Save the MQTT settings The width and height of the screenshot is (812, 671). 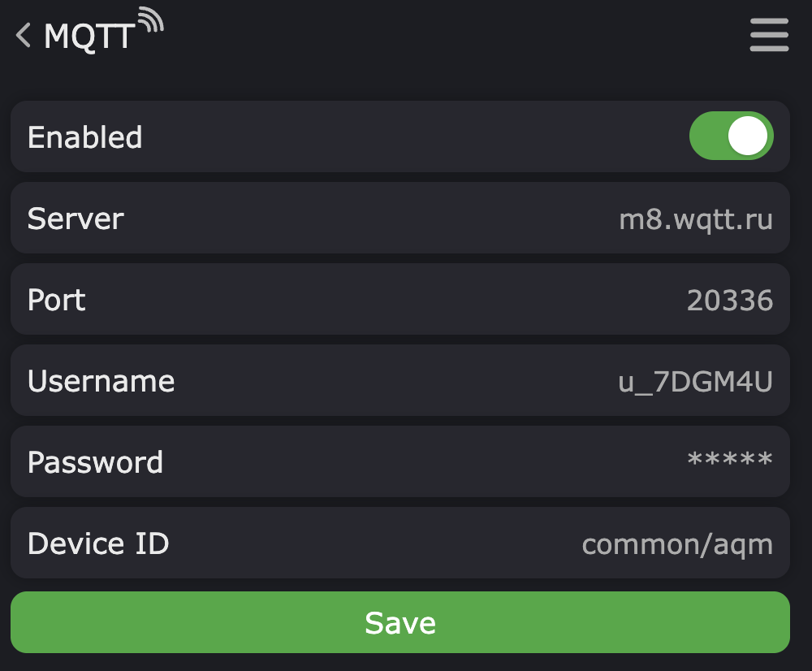click(x=400, y=622)
